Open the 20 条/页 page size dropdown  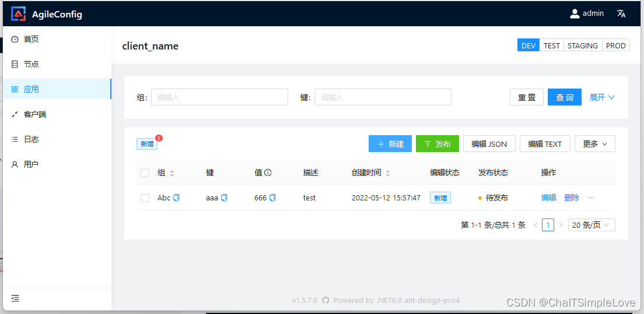[x=591, y=225]
